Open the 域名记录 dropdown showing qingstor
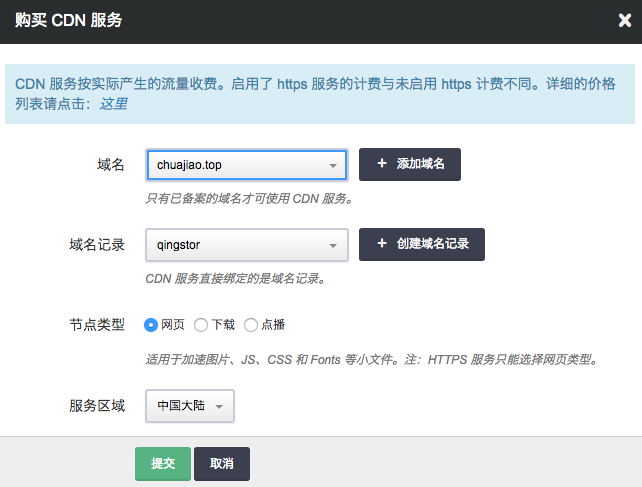 click(x=245, y=245)
